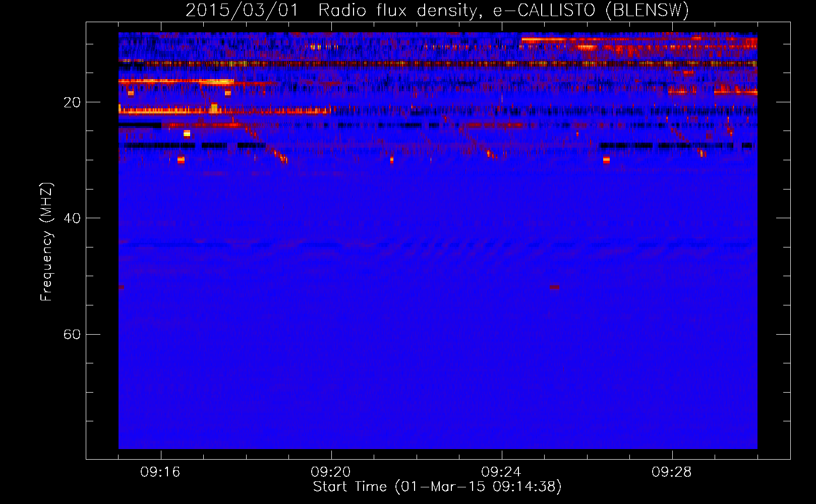The height and width of the screenshot is (504, 816).
Task: Click the 09:24 time axis label
Action: pos(501,472)
